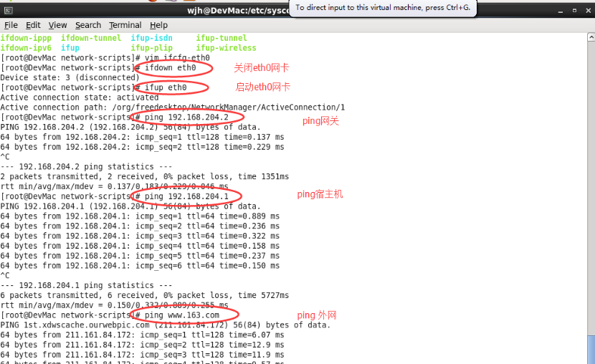Click the 'ifup-isdn' file name
595x364 pixels.
tap(151, 38)
